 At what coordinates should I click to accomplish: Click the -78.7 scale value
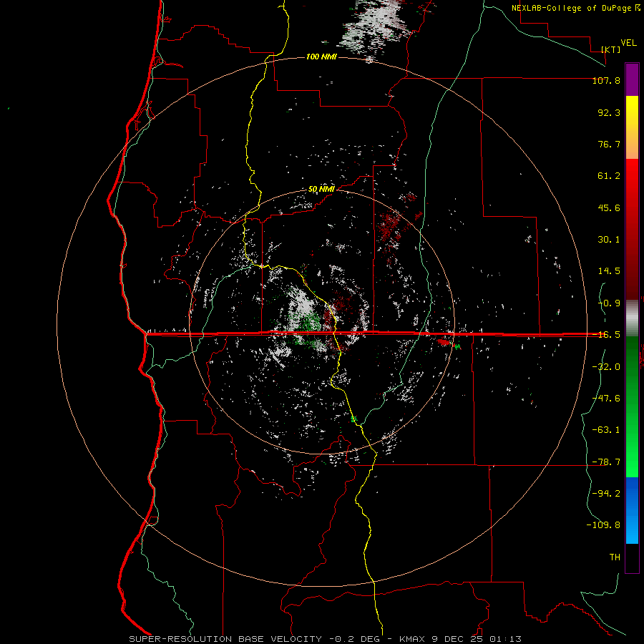[606, 462]
